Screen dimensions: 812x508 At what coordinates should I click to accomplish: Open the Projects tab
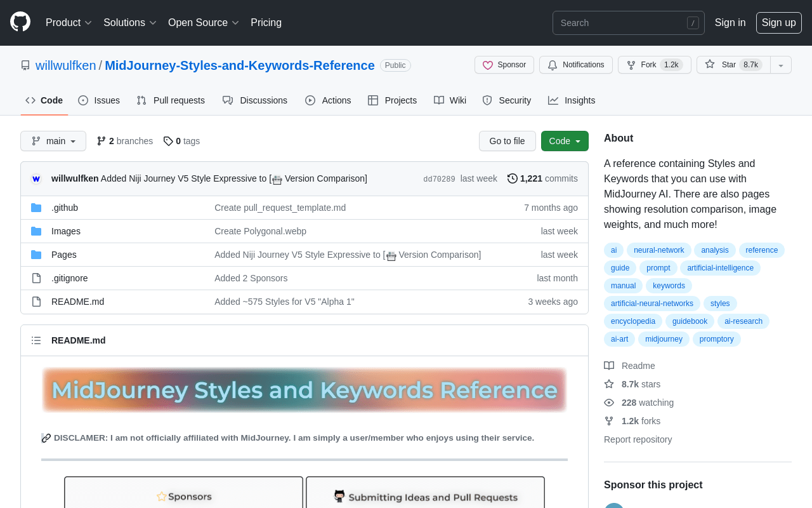click(x=393, y=100)
